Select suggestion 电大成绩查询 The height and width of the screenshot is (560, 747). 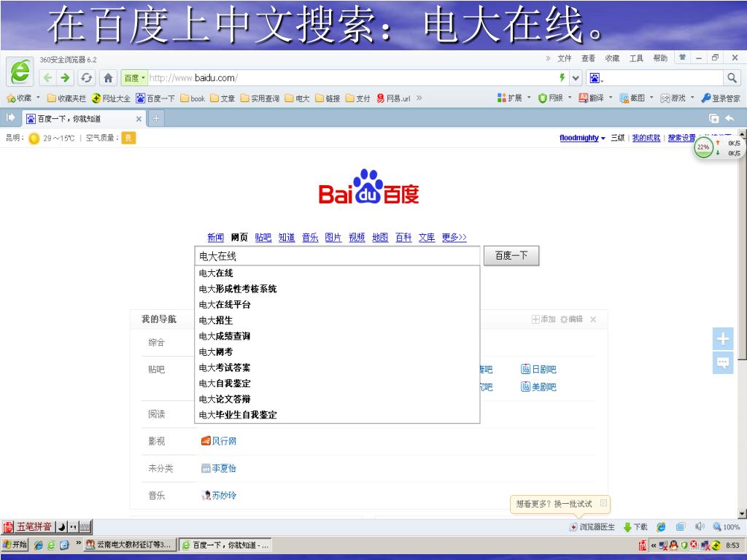point(337,336)
